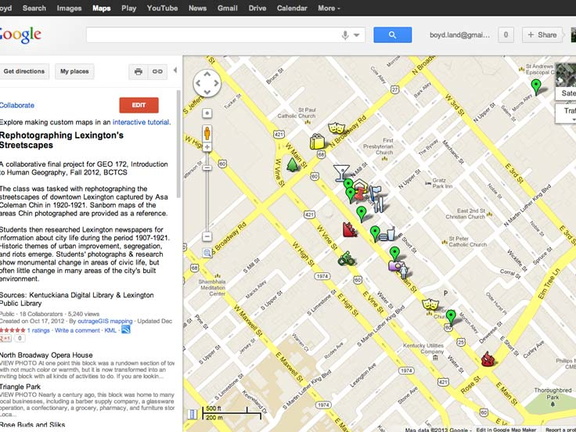Click the green motorcycle marker
Image resolution: width=576 pixels, height=432 pixels.
click(346, 259)
